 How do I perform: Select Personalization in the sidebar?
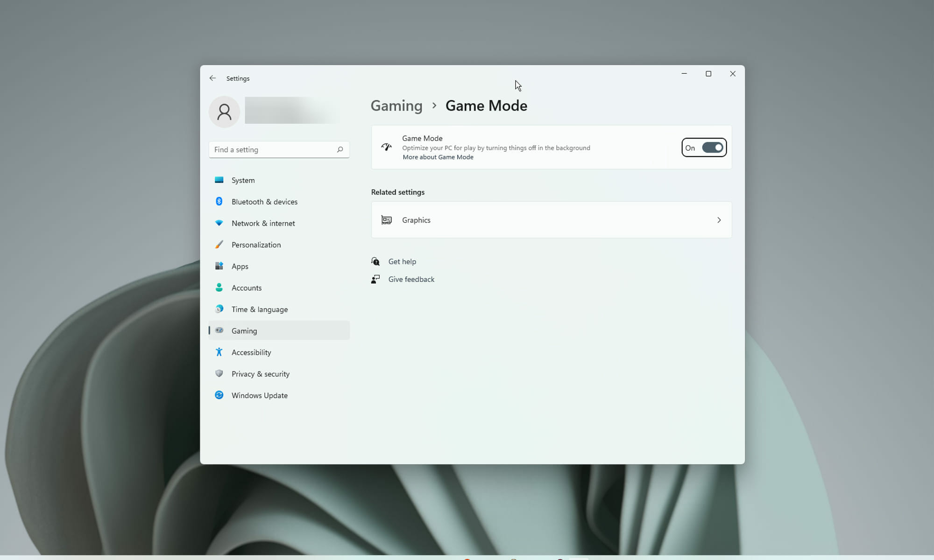click(x=279, y=245)
